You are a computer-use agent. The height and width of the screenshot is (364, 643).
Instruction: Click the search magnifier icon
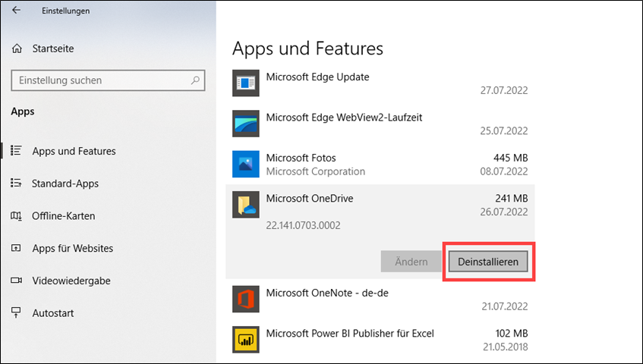195,80
